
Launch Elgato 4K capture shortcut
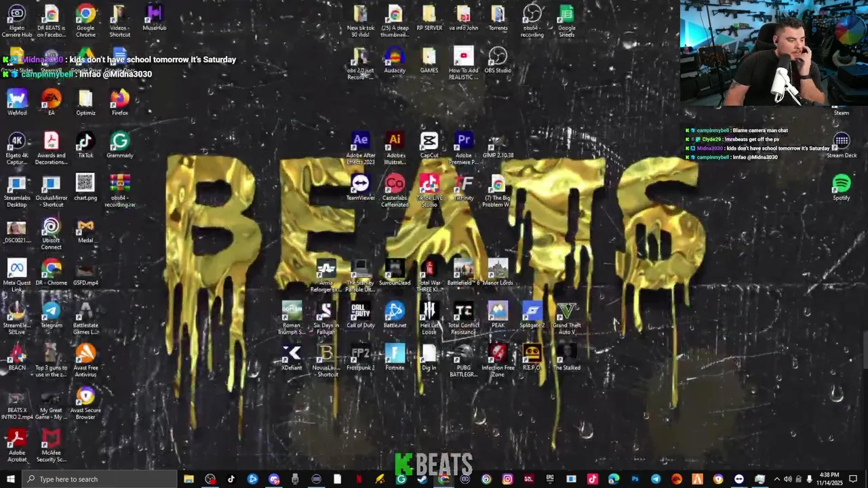[17, 148]
